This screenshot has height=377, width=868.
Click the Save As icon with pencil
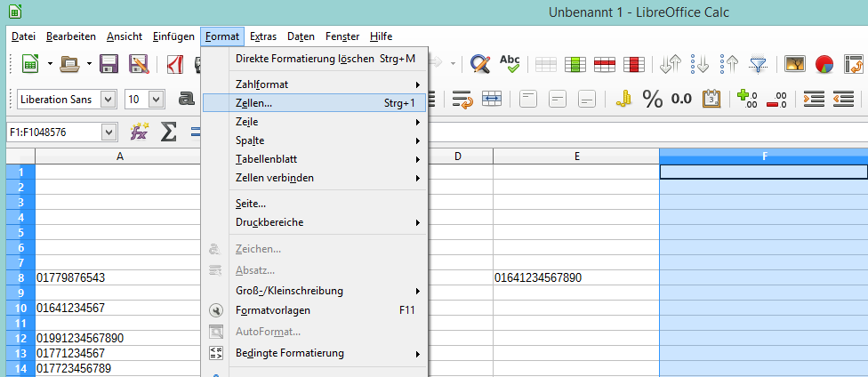pos(139,64)
